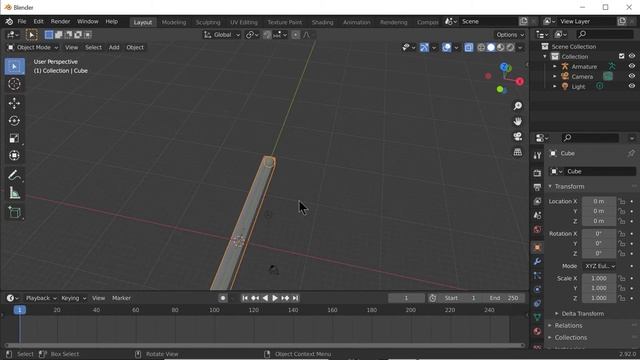Open the Keying menu in timeline
This screenshot has width=640, height=360.
click(73, 298)
